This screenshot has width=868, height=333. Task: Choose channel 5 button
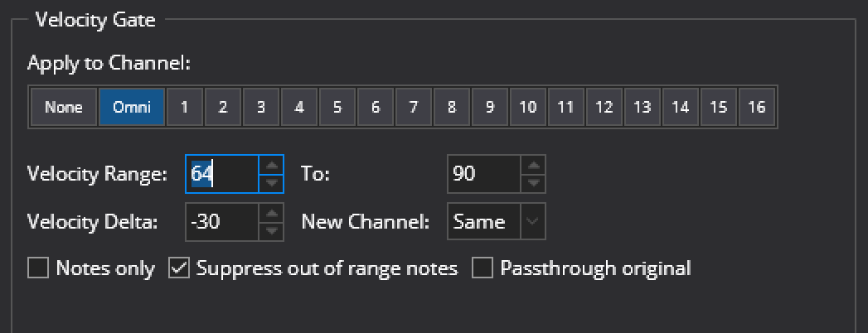[x=337, y=108]
